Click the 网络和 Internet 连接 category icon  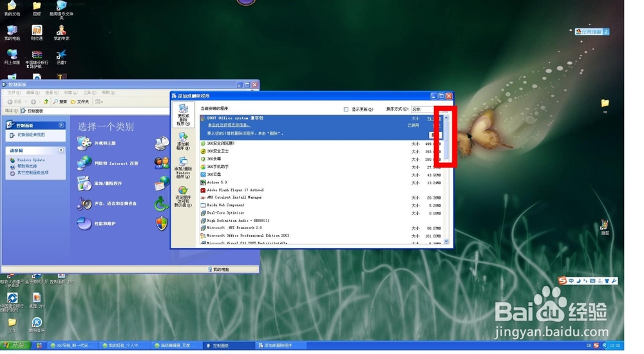point(84,163)
